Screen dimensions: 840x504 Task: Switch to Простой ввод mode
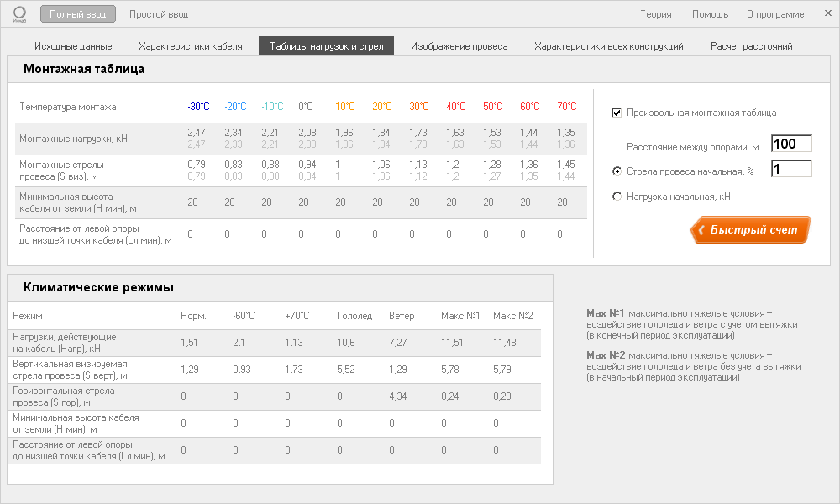tap(159, 14)
